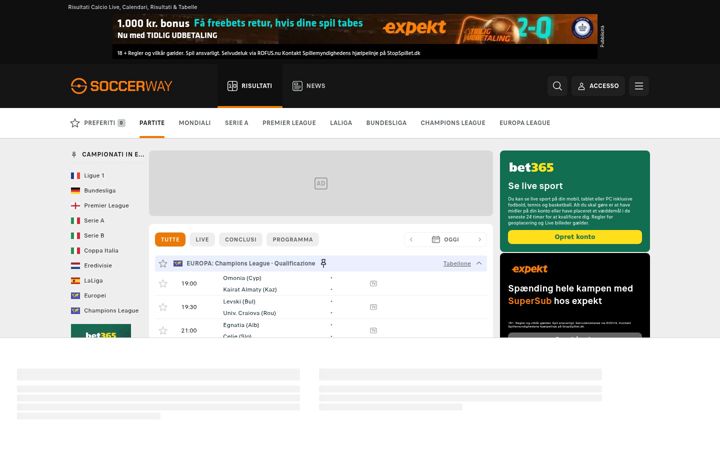
Task: Select the Programma filter
Action: tap(292, 239)
